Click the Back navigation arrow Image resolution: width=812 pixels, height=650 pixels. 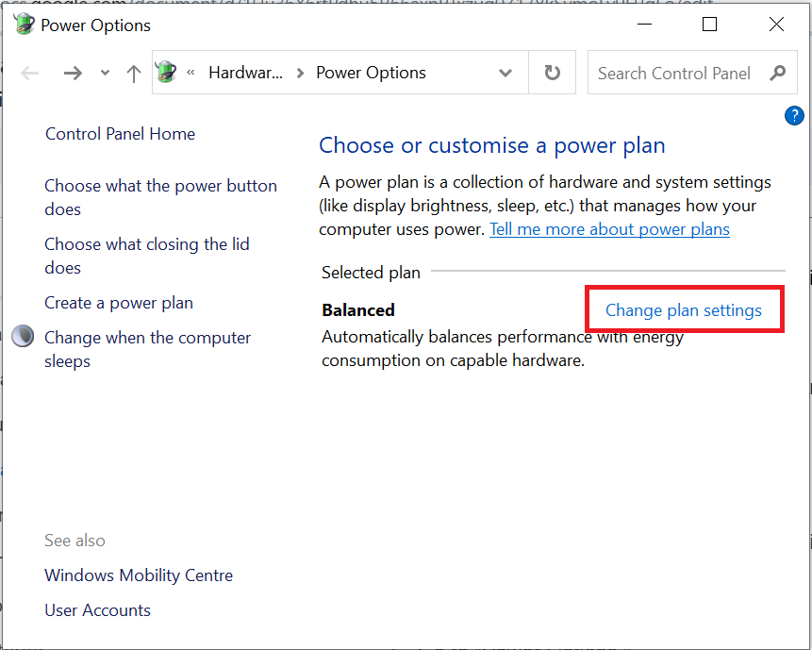pyautogui.click(x=30, y=74)
